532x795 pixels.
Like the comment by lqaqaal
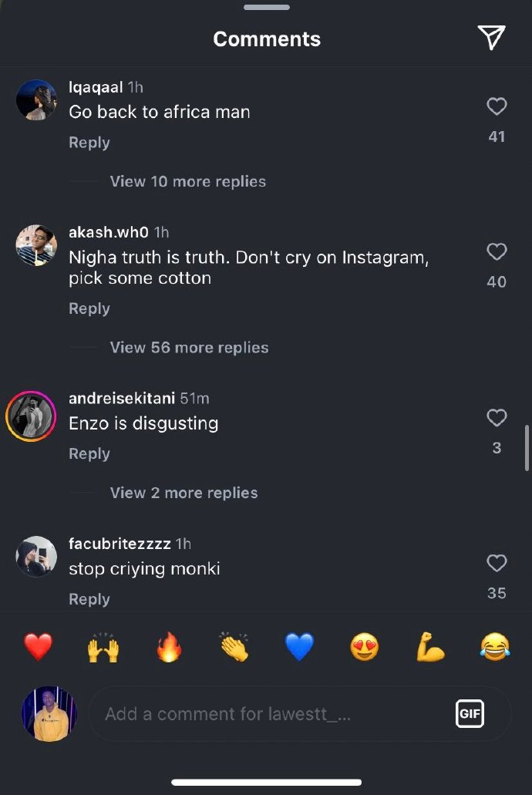(497, 106)
